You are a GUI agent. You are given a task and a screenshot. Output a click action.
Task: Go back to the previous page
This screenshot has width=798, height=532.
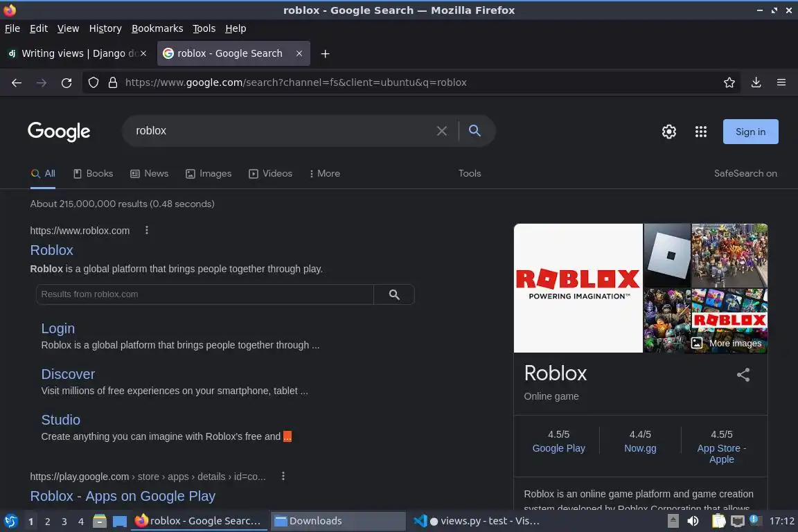point(17,82)
